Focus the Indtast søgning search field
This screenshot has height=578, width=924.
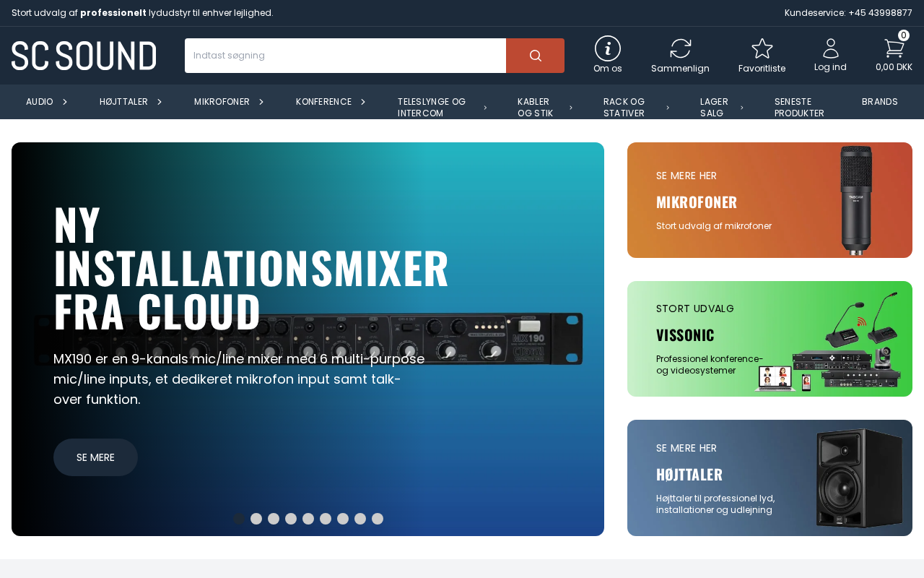[345, 56]
